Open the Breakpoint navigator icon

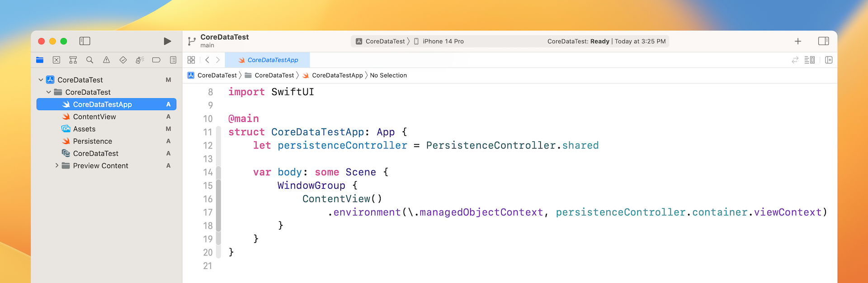point(156,60)
